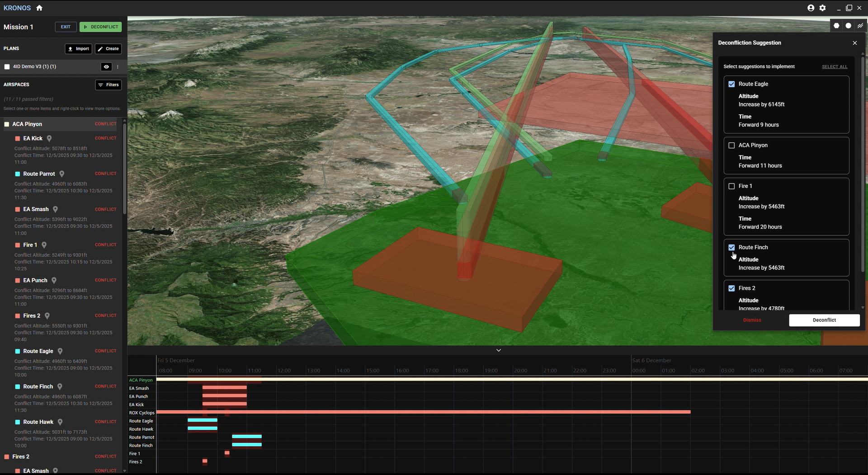Click the white Deconflict button in suggestion panel

pyautogui.click(x=824, y=320)
